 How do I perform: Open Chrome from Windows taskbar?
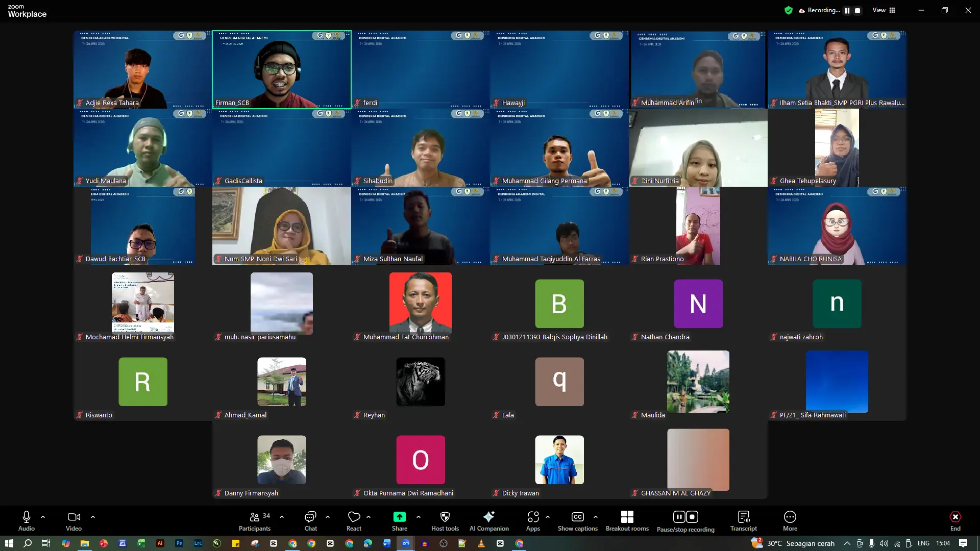click(311, 543)
